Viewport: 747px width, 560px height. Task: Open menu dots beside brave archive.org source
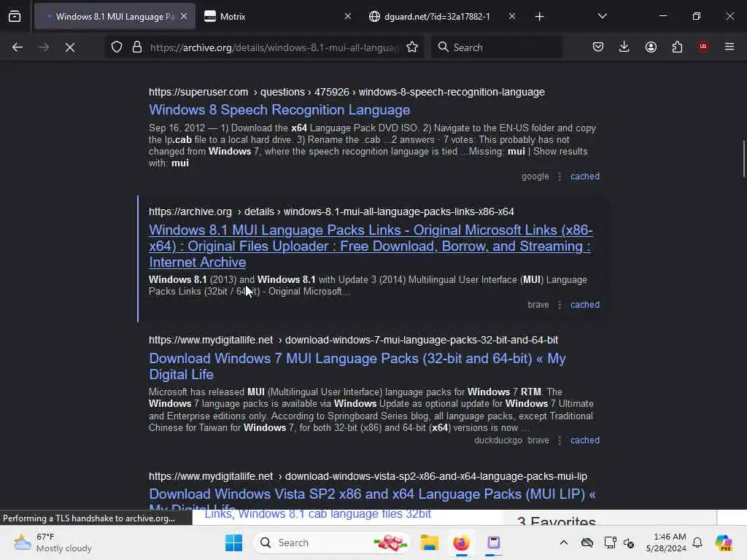click(x=560, y=305)
